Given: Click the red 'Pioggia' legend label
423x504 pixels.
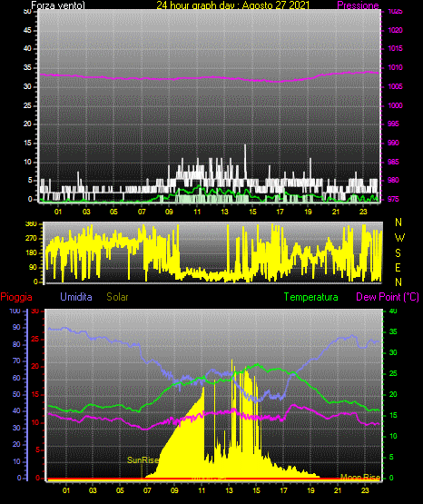Looking at the screenshot, I should click(16, 297).
